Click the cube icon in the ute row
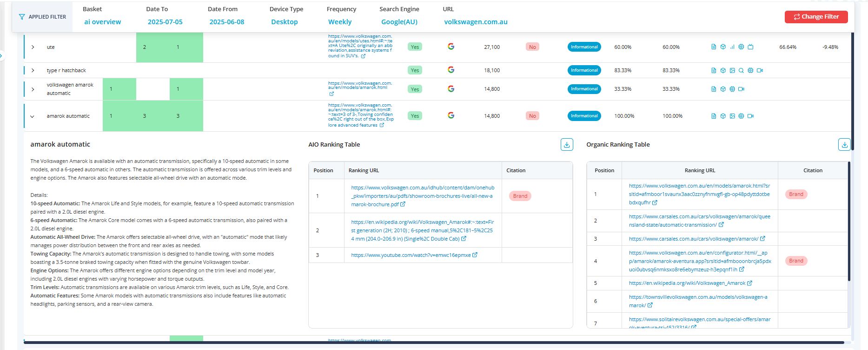 [x=723, y=47]
